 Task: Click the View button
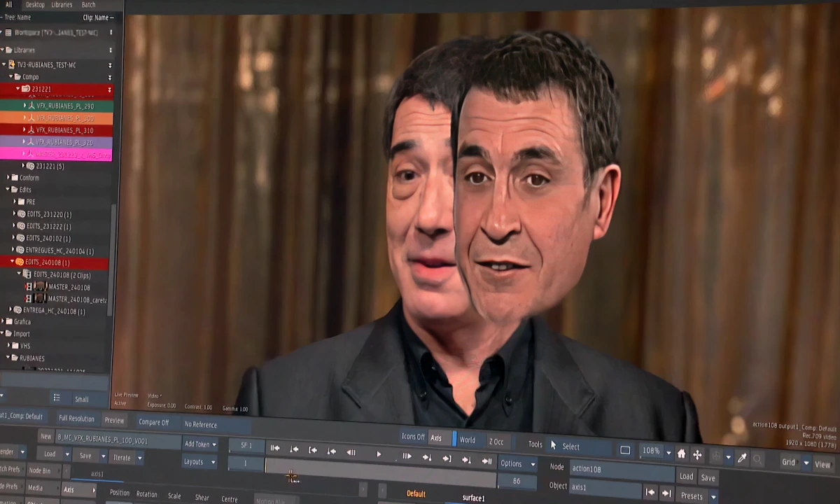click(x=822, y=465)
